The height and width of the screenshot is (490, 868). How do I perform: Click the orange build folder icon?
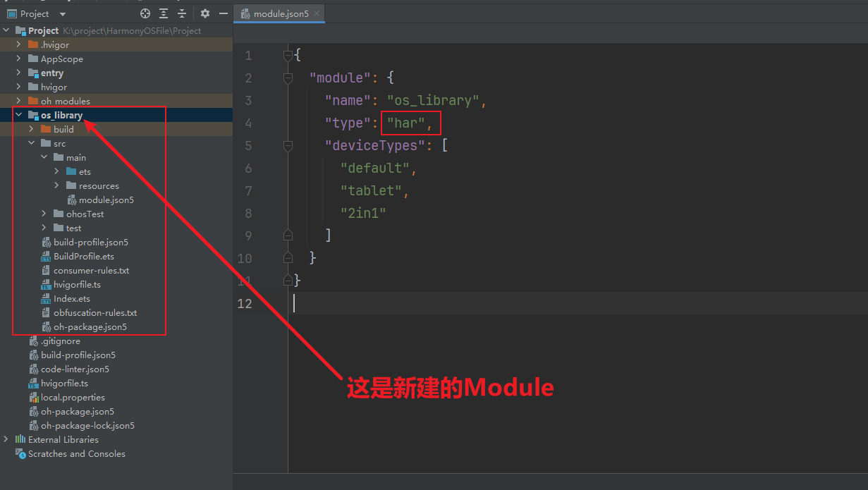click(46, 129)
